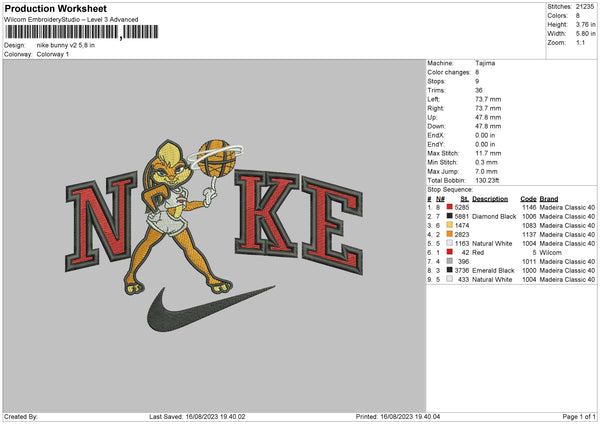Click the red letter N in the design

click(103, 222)
